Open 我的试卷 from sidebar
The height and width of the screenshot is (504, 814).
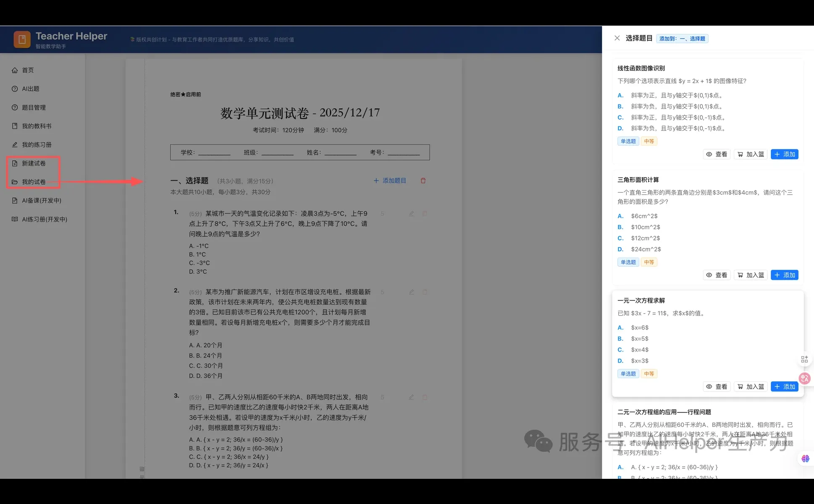click(x=34, y=182)
